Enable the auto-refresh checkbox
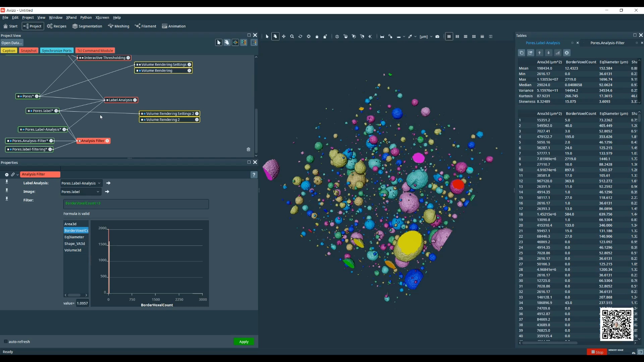The height and width of the screenshot is (362, 644). tap(6, 342)
